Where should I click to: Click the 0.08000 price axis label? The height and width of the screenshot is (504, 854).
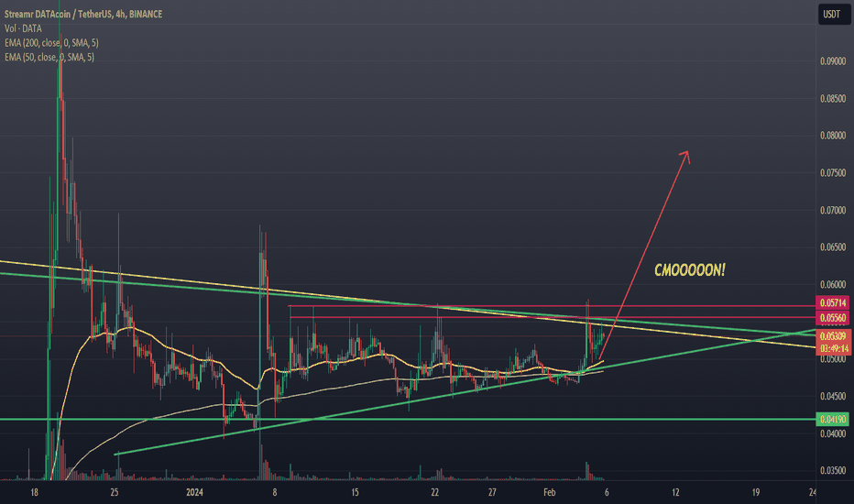click(833, 136)
